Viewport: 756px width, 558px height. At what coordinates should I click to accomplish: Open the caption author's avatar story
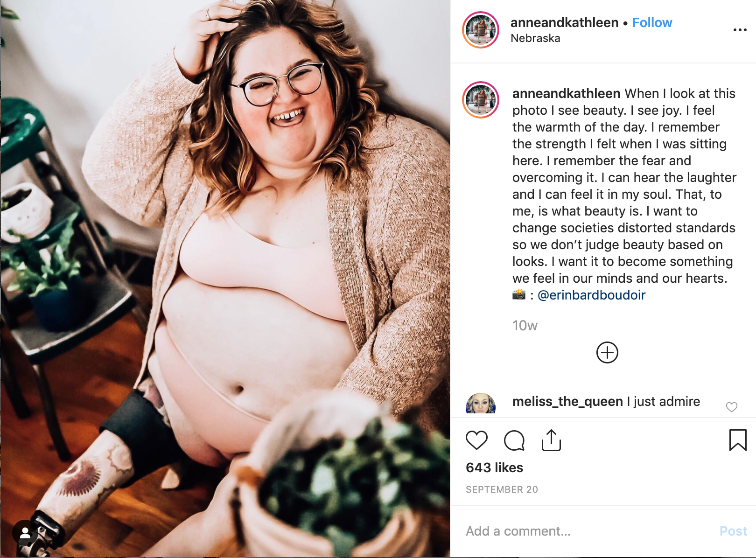click(x=481, y=100)
